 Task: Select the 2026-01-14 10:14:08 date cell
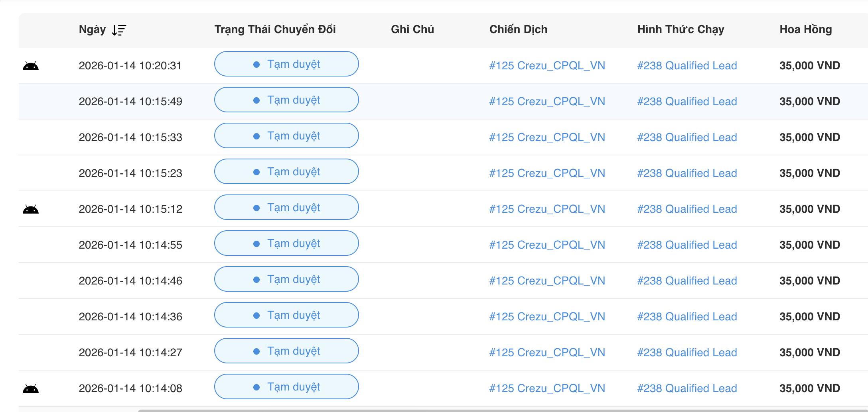point(130,388)
